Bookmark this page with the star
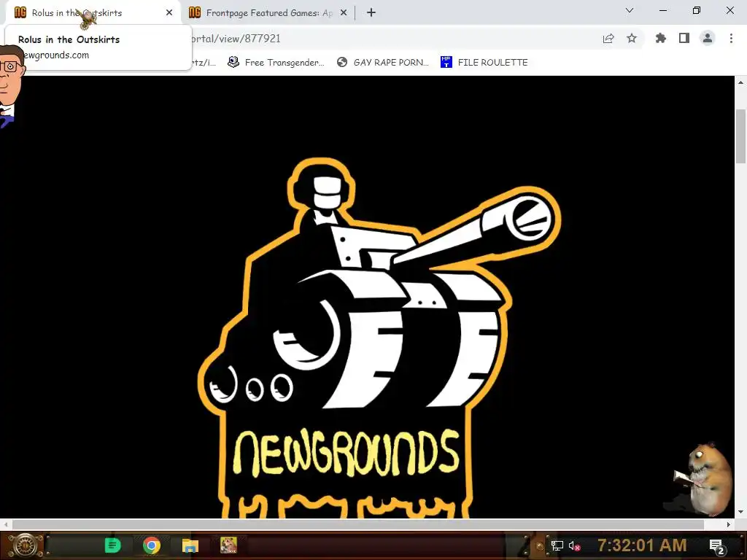This screenshot has height=560, width=747. (632, 39)
